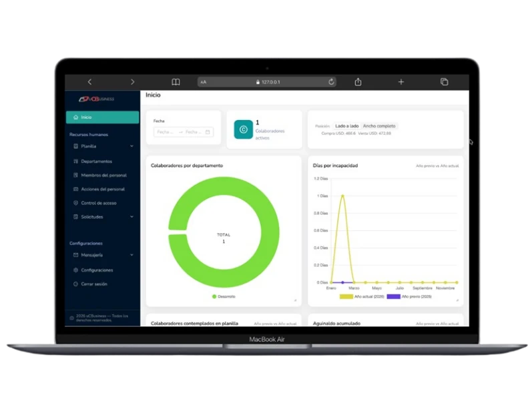This screenshot has width=532, height=413.
Task: Expand the Solicitudes chevron
Action: coord(131,217)
